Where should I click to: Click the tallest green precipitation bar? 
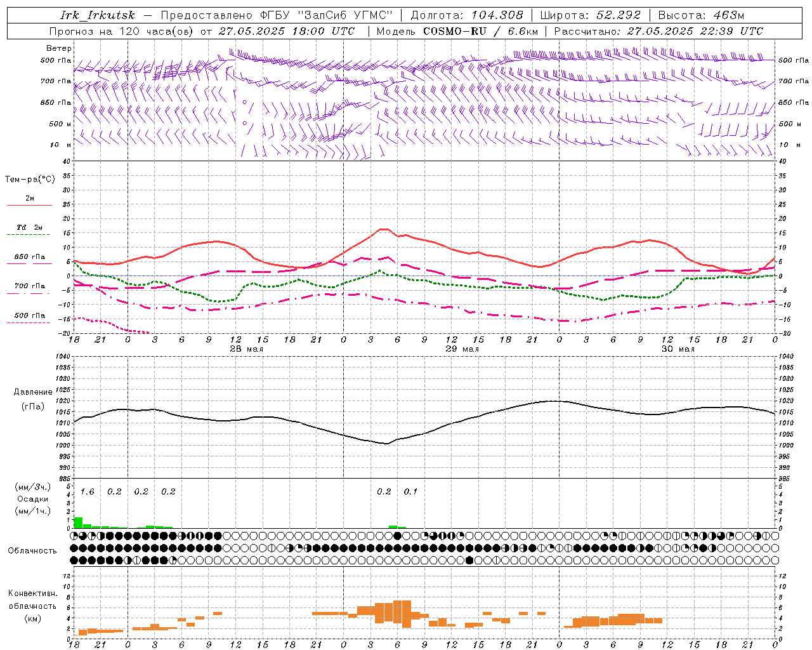click(78, 522)
